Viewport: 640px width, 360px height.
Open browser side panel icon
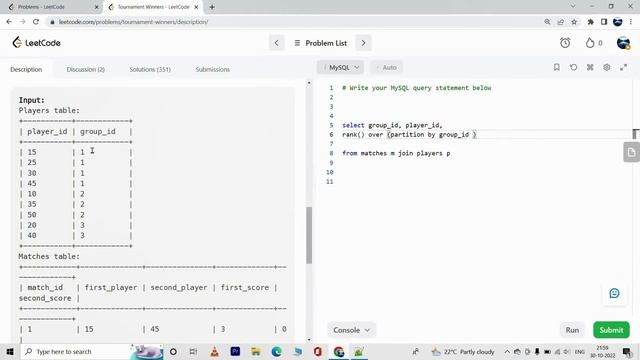[x=604, y=22]
